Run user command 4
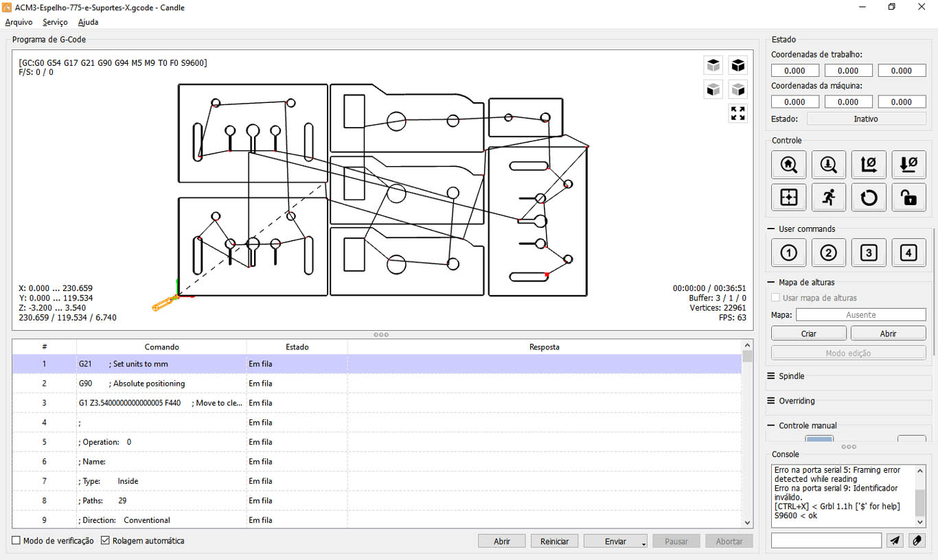This screenshot has width=938, height=560. click(x=909, y=253)
